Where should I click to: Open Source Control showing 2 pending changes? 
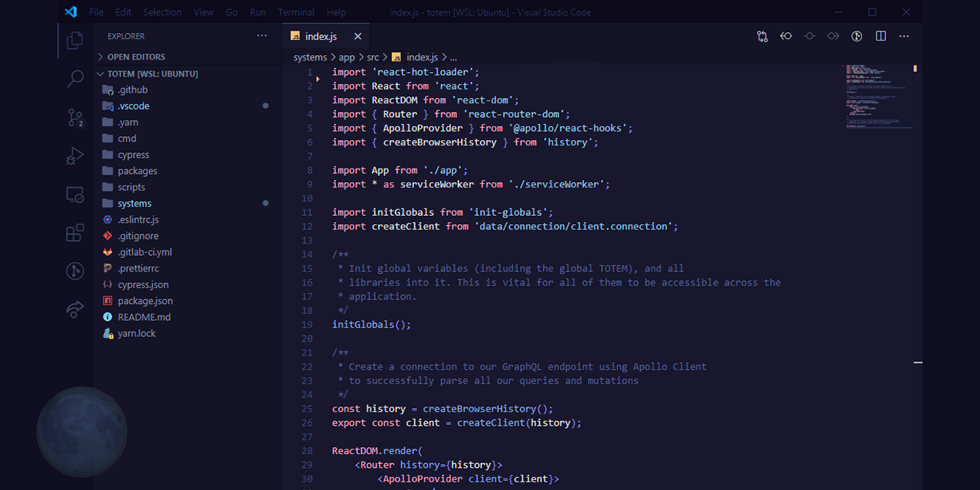tap(74, 116)
